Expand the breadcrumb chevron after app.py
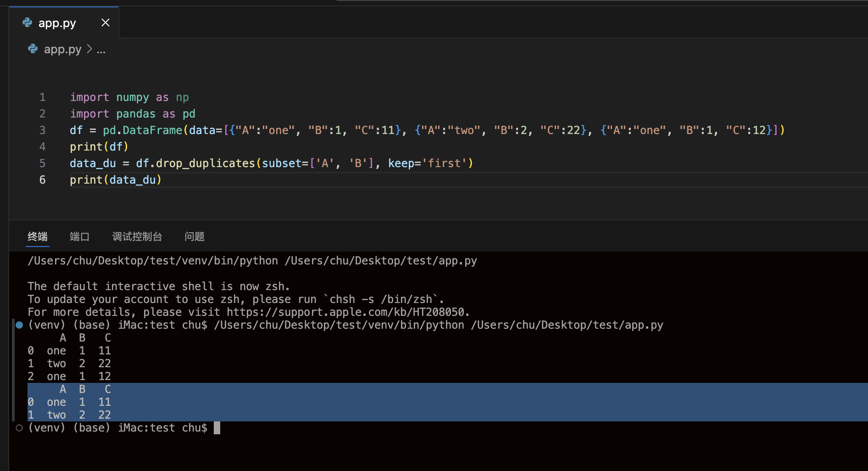Viewport: 868px width, 471px height. tap(89, 49)
